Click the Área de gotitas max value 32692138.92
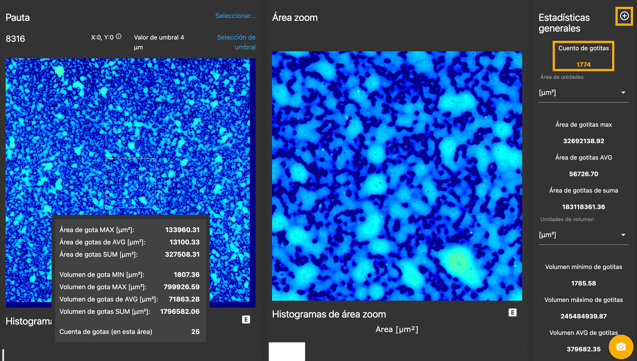 [583, 141]
